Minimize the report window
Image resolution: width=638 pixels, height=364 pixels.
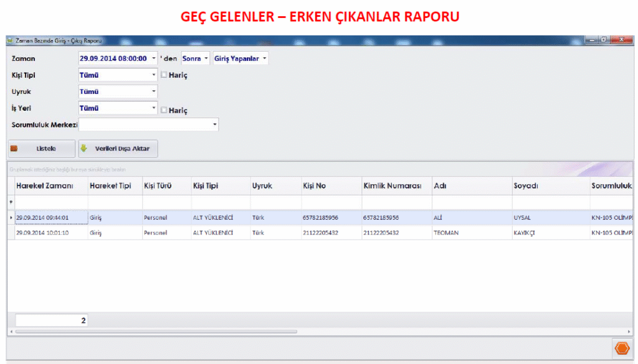(591, 40)
